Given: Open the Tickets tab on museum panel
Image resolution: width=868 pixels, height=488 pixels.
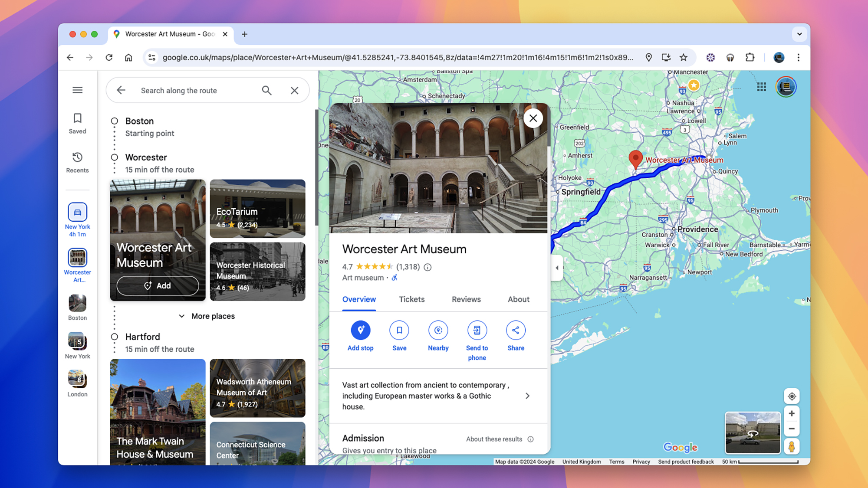Looking at the screenshot, I should tap(412, 299).
